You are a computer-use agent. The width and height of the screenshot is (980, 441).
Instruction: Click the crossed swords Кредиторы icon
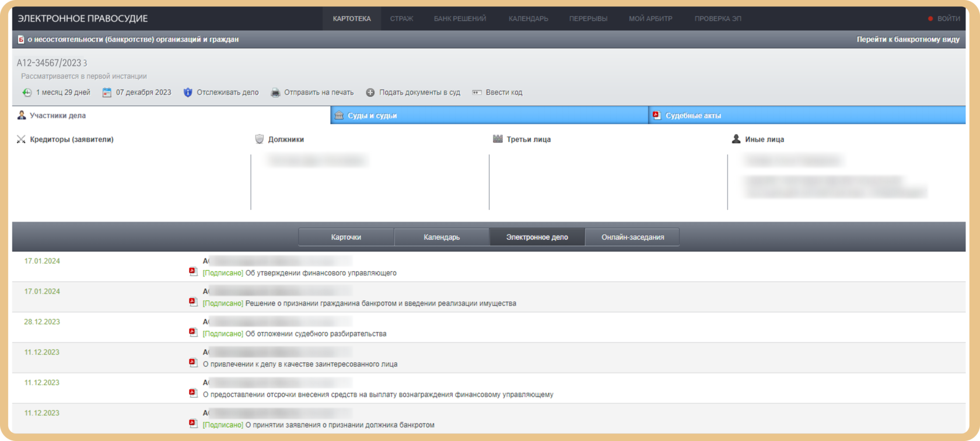[x=21, y=139]
